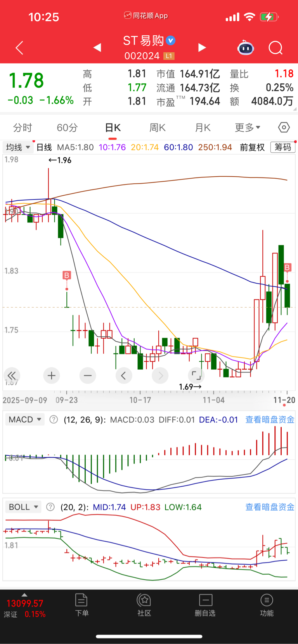The height and width of the screenshot is (644, 298).
Task: Tap the 量比 1.18 value
Action: [262, 74]
